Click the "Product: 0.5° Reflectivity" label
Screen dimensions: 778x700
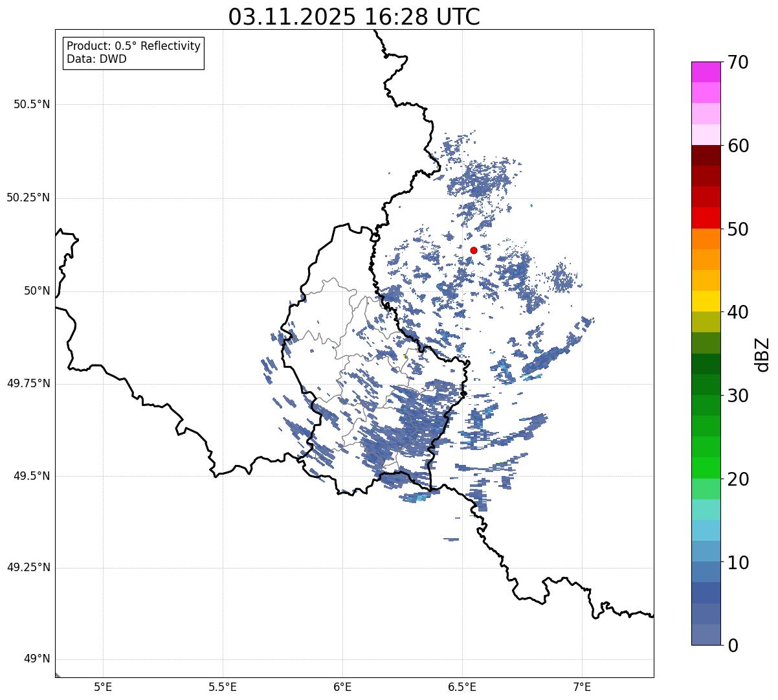point(133,46)
